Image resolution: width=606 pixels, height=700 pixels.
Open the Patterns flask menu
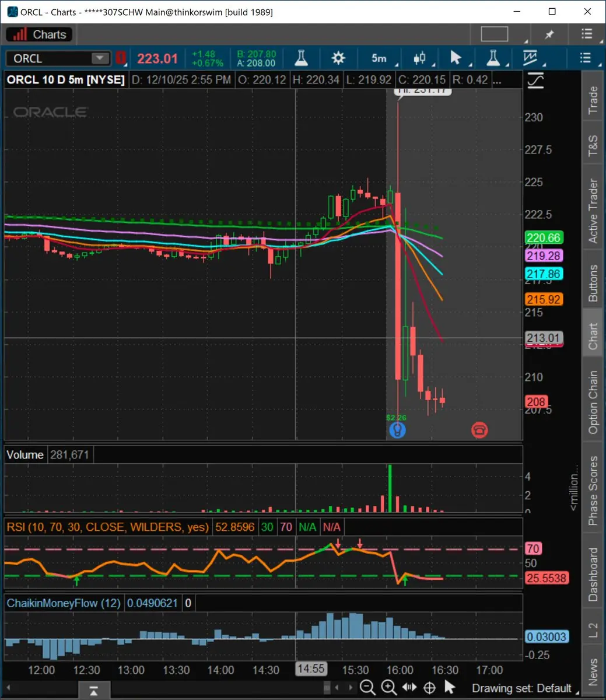click(493, 58)
